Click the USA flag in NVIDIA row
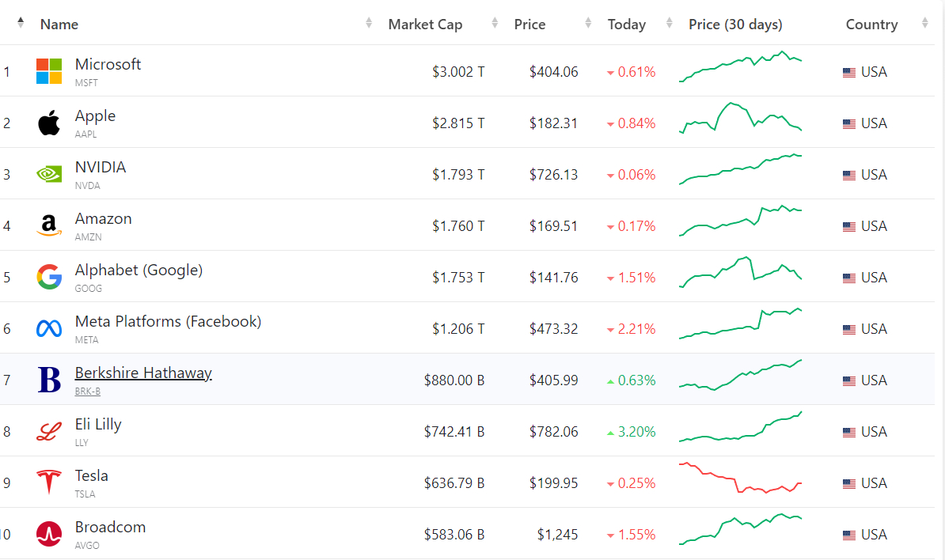Viewport: 945px width, 560px height. click(849, 176)
